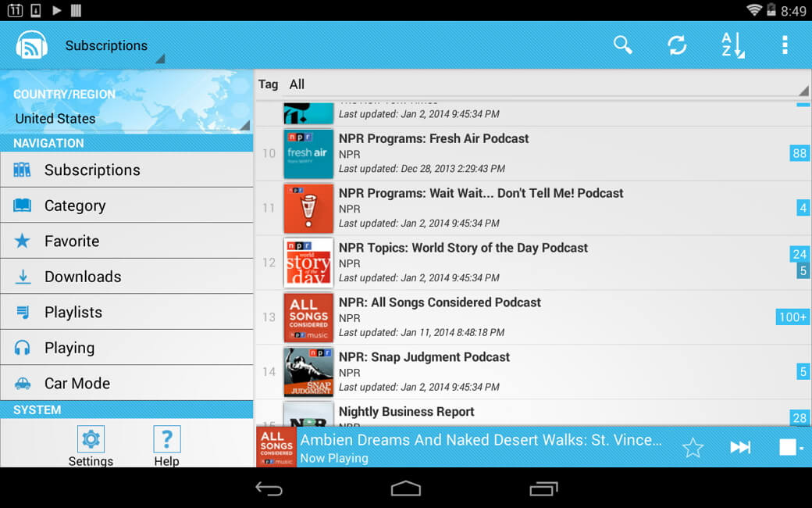The width and height of the screenshot is (812, 508).
Task: Click the Playlists list icon
Action: (23, 312)
